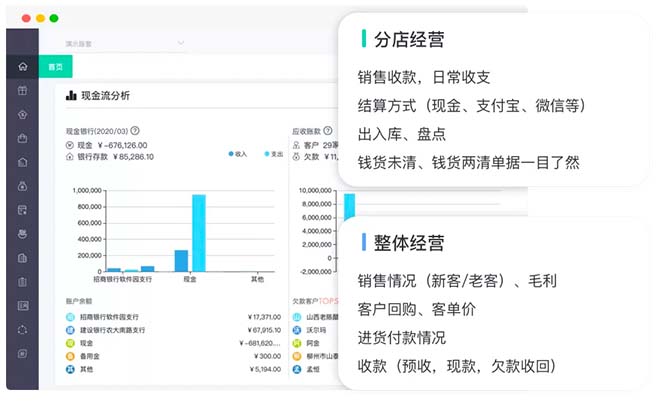The height and width of the screenshot is (402, 660).
Task: Open the receipt list icon in the sidebar
Action: point(23,210)
